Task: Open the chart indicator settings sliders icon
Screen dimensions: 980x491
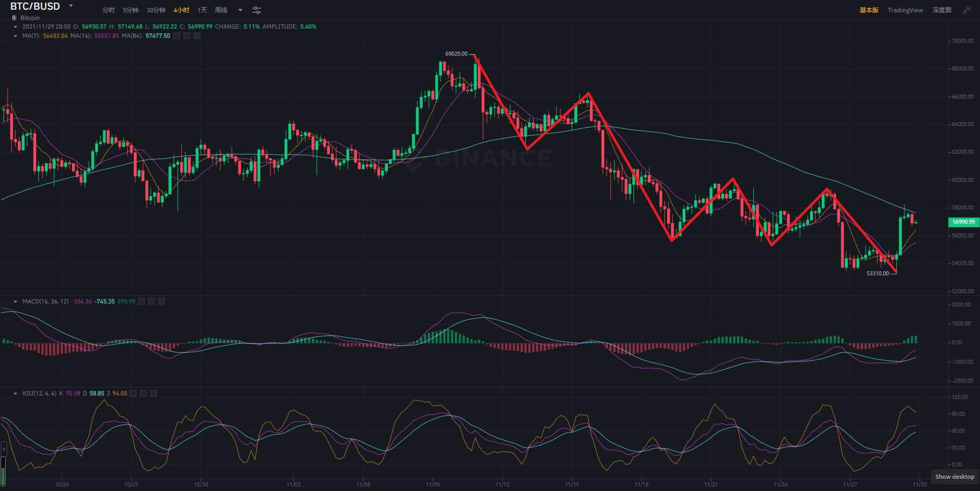Action: (257, 10)
